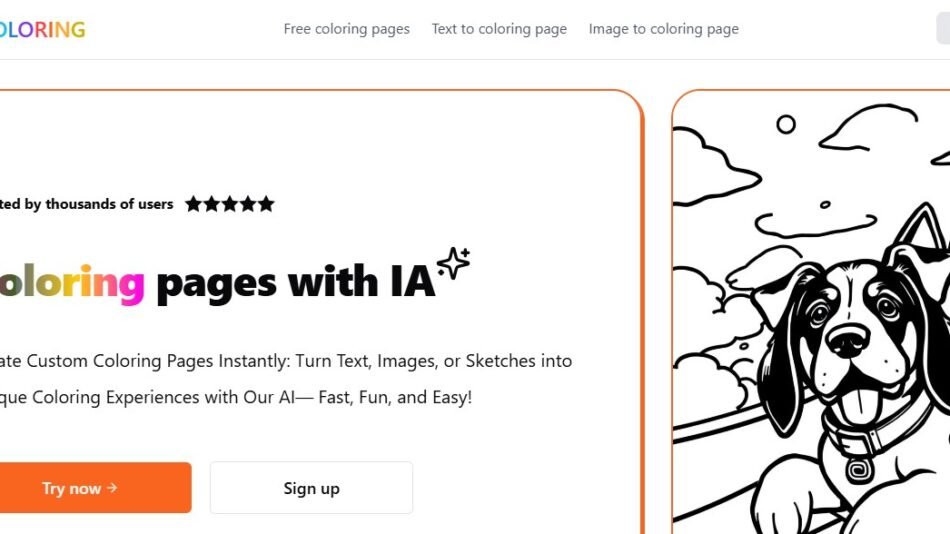Open the Free coloring pages menu item
The image size is (950, 534).
pyautogui.click(x=346, y=29)
